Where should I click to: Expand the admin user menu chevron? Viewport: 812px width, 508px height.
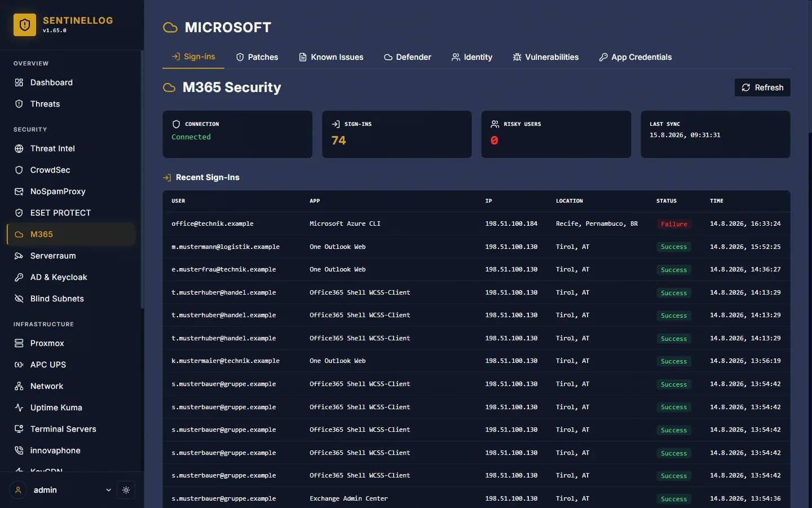tap(108, 490)
